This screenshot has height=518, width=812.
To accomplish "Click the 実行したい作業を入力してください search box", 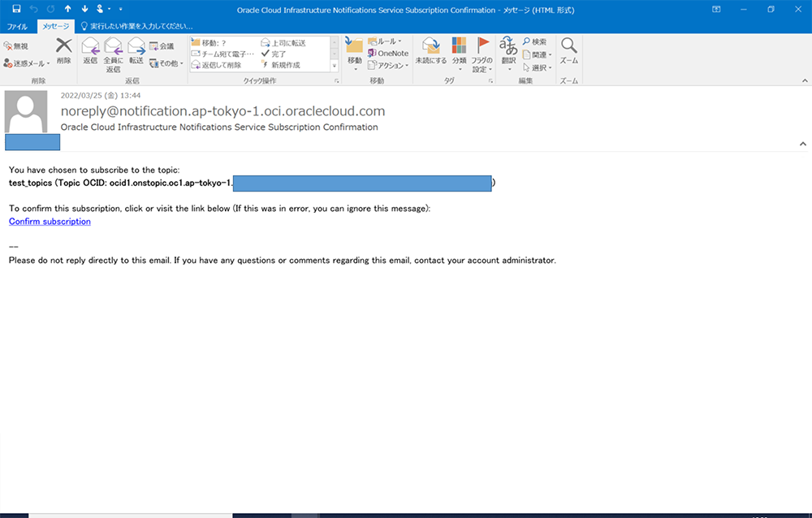I will tap(138, 27).
